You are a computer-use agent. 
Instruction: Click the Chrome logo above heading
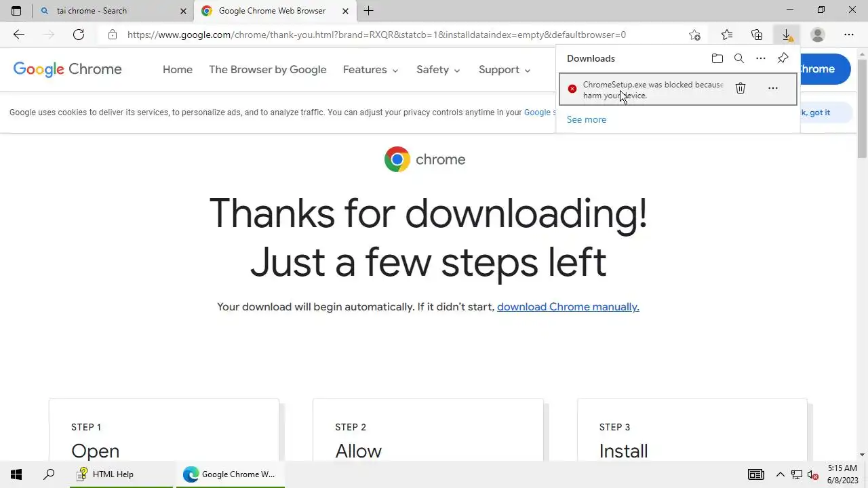tap(425, 159)
